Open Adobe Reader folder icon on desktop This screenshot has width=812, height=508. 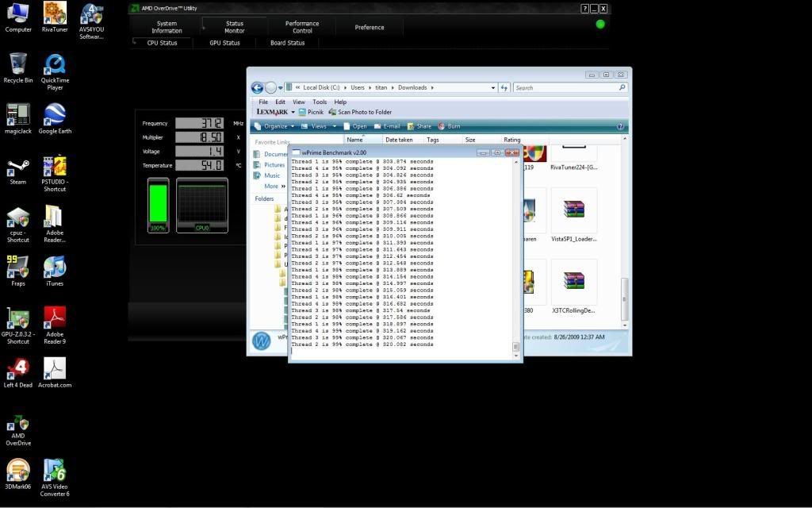(x=55, y=224)
